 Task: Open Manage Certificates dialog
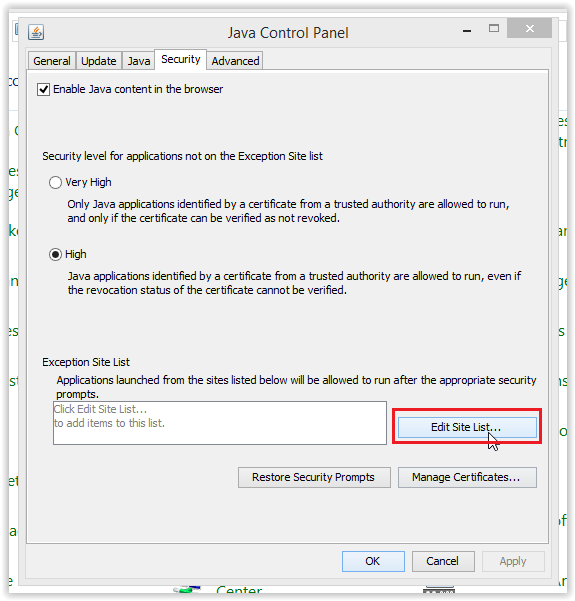467,477
